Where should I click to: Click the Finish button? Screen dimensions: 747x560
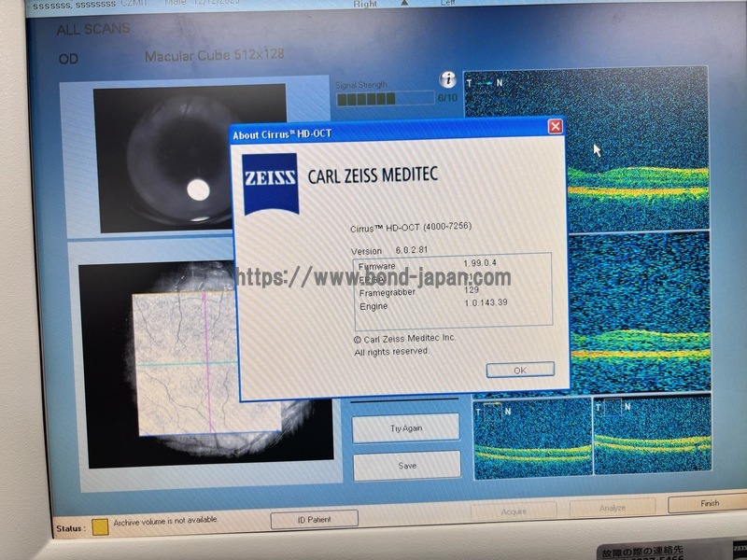[708, 504]
